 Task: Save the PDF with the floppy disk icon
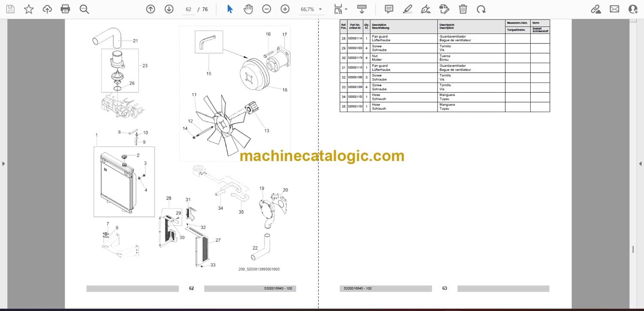pos(10,9)
